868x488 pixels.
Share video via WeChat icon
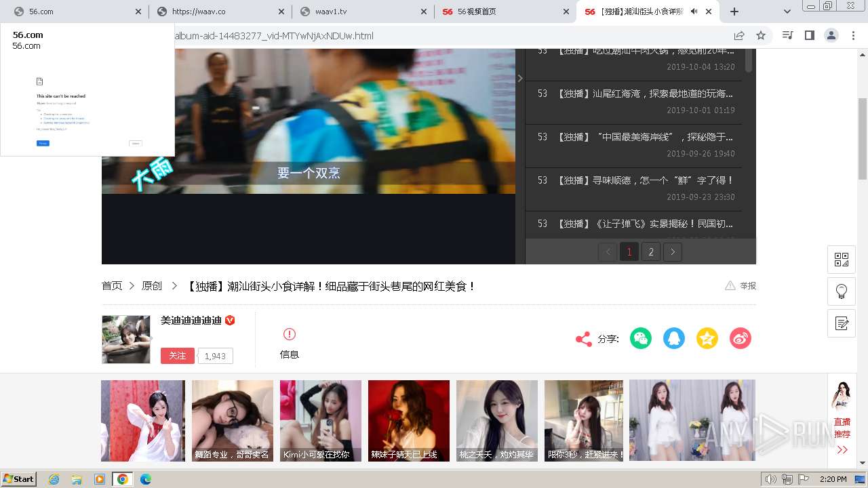(641, 338)
